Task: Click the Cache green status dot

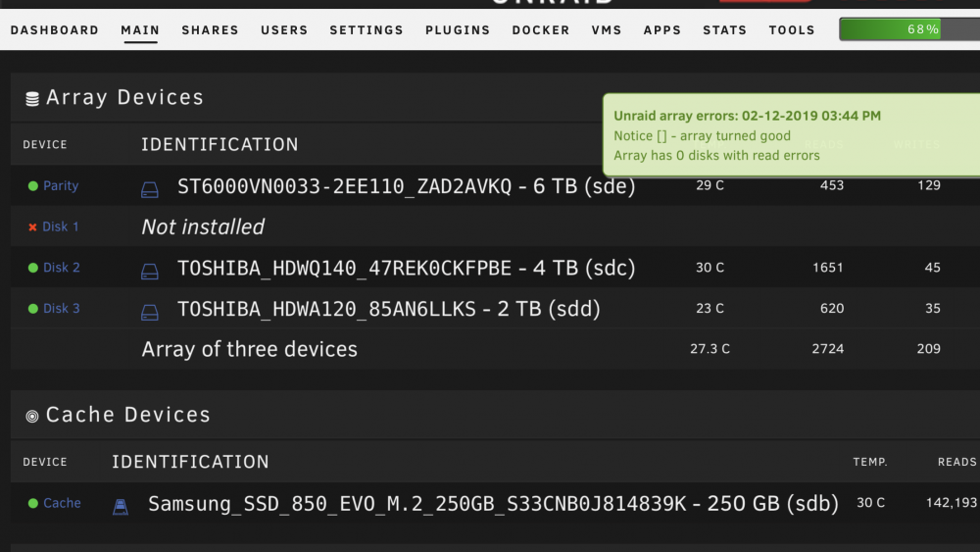Action: (x=33, y=503)
